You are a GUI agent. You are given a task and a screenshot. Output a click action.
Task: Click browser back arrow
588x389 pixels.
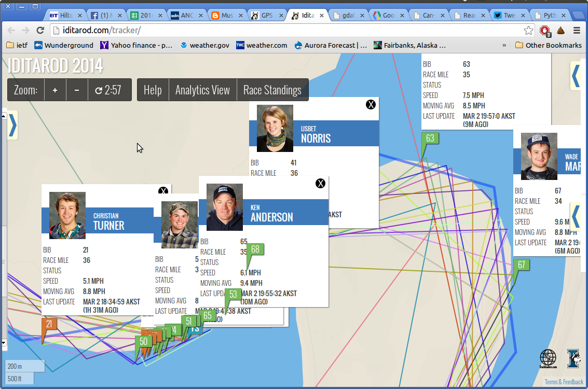tap(11, 31)
